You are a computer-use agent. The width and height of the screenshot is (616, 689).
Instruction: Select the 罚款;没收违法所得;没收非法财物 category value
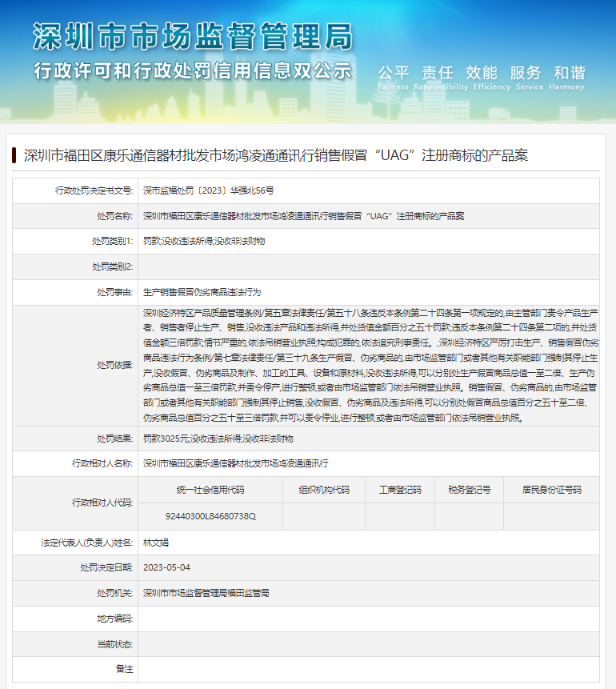click(x=204, y=241)
